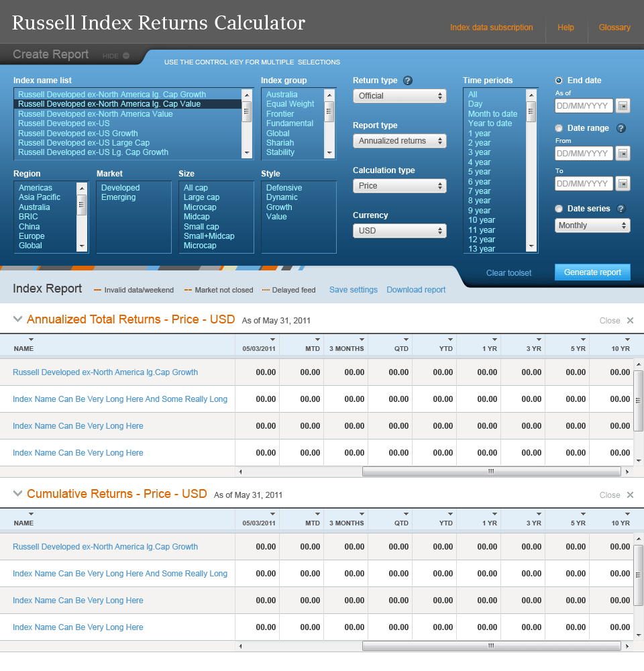This screenshot has width=644, height=671.
Task: Open the calendar picker for the To date
Action: tap(623, 183)
